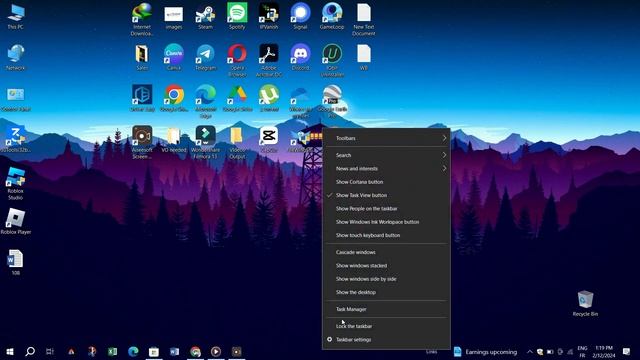
Task: Select the Adobe Acrobat DC icon
Action: [x=269, y=60]
